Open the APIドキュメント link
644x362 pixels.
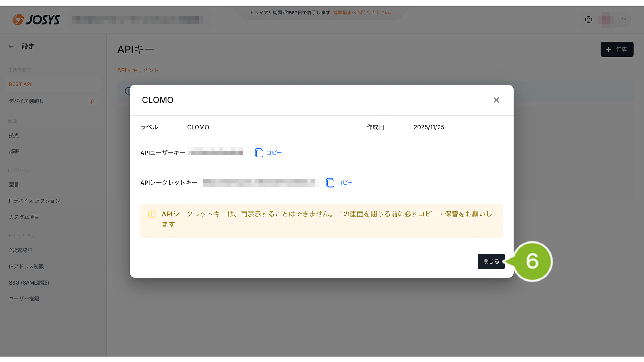(138, 70)
